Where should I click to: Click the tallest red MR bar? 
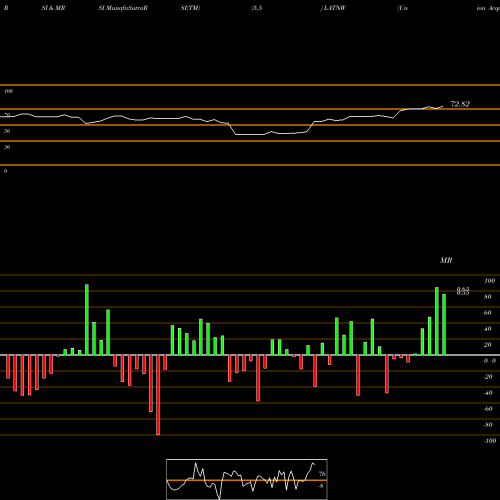coord(158,395)
